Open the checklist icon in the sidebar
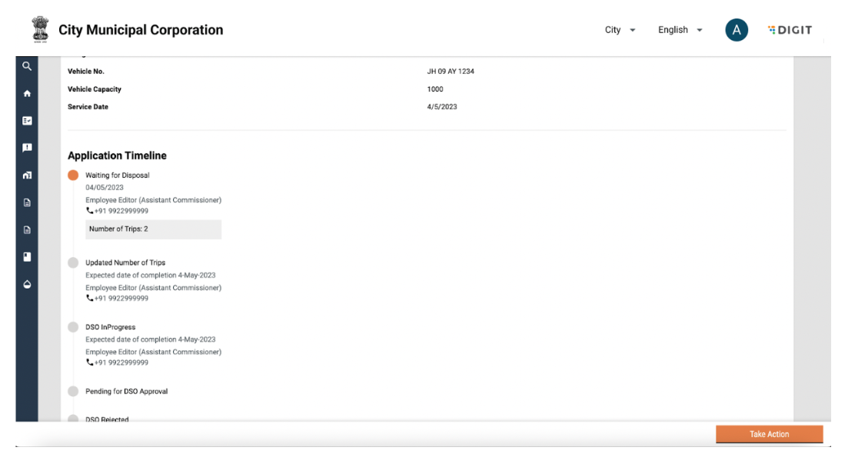The height and width of the screenshot is (464, 868). click(27, 121)
